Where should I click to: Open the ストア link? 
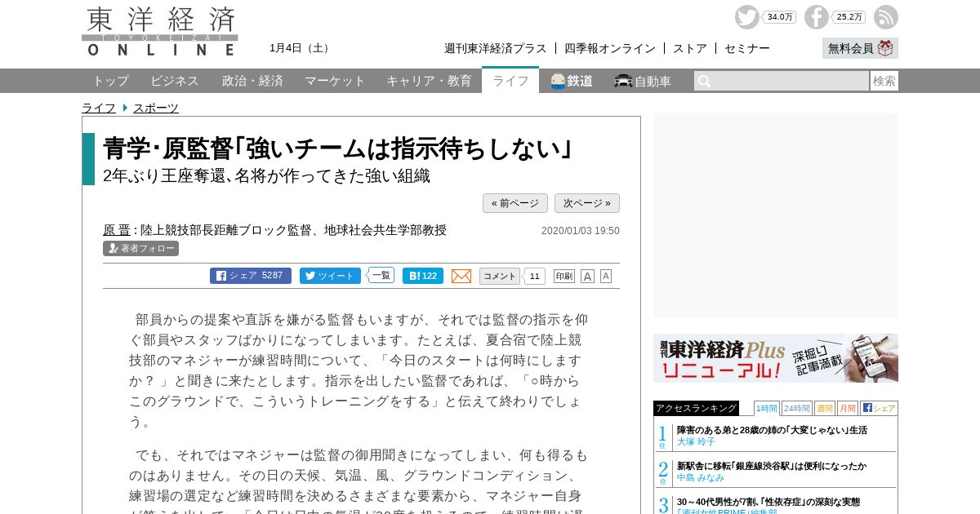coord(690,48)
